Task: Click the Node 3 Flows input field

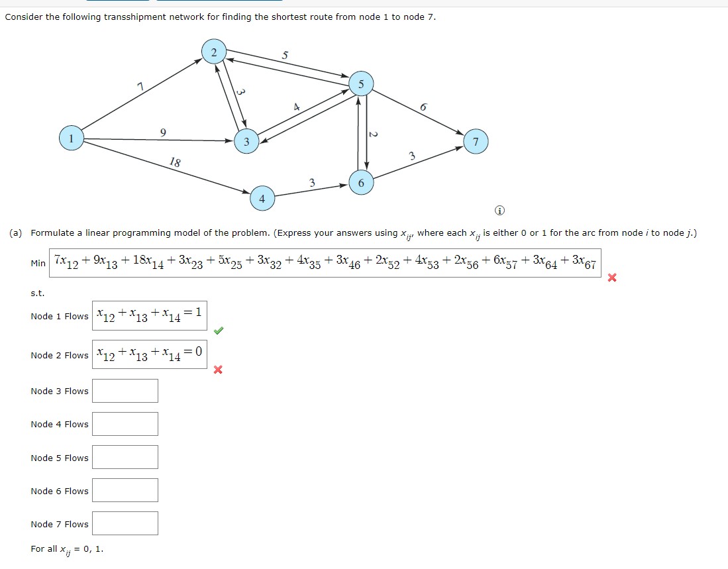Action: (x=125, y=391)
